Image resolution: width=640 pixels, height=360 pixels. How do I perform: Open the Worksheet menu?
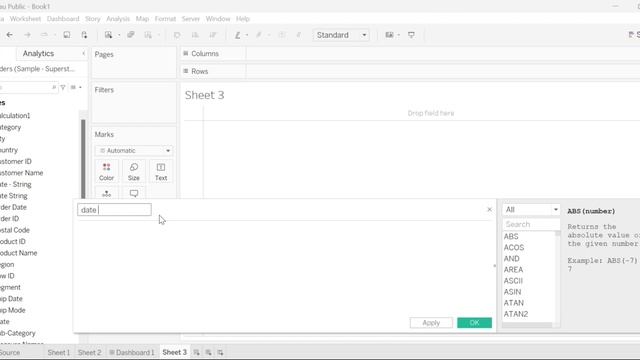coord(25,19)
